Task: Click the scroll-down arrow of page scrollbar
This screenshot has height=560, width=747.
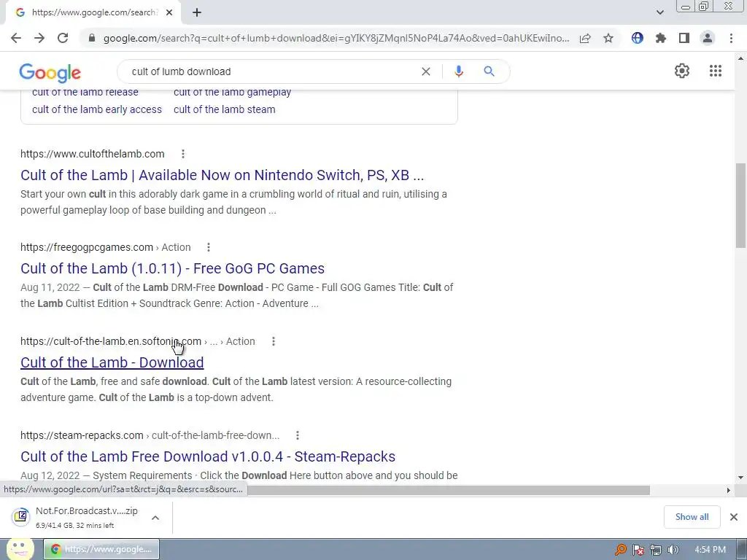Action: pyautogui.click(x=740, y=477)
